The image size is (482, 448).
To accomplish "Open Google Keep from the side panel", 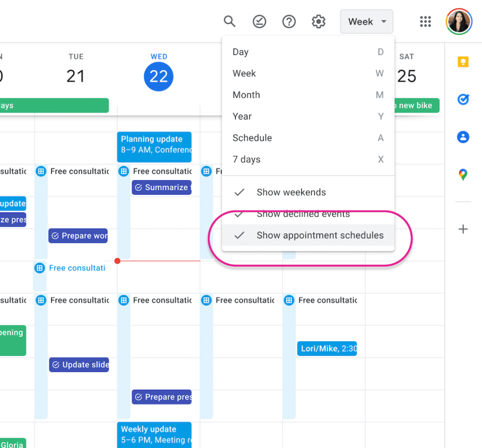I will tap(463, 62).
